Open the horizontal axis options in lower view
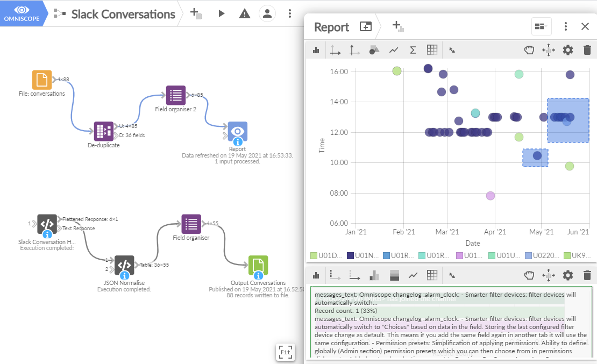The height and width of the screenshot is (364, 597). [x=354, y=275]
